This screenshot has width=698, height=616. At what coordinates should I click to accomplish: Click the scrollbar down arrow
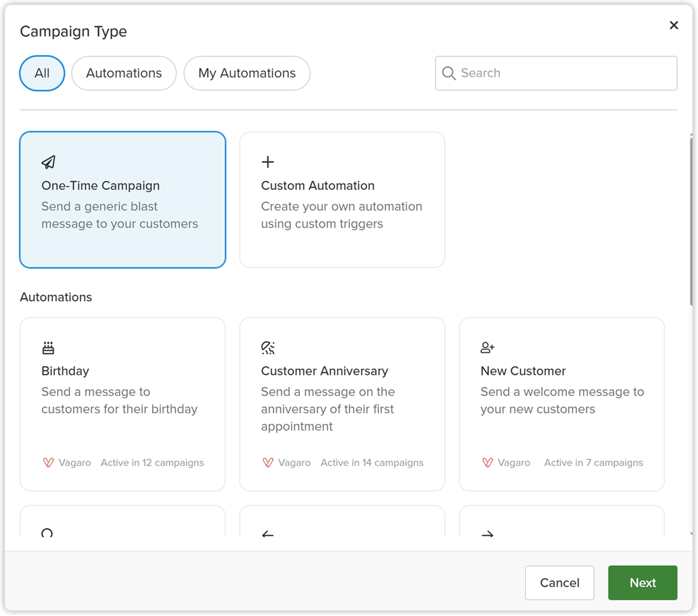pos(691,533)
